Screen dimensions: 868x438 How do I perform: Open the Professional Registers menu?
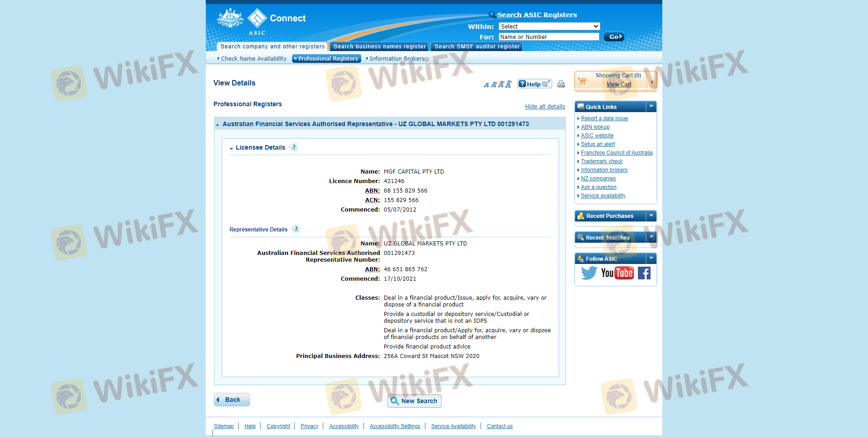click(x=326, y=59)
